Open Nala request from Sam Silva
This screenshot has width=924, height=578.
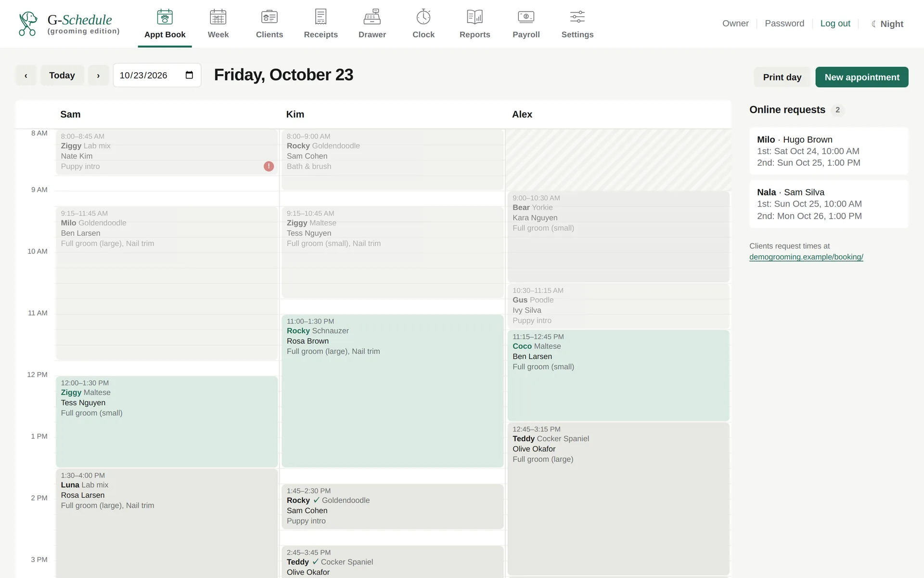[829, 204]
